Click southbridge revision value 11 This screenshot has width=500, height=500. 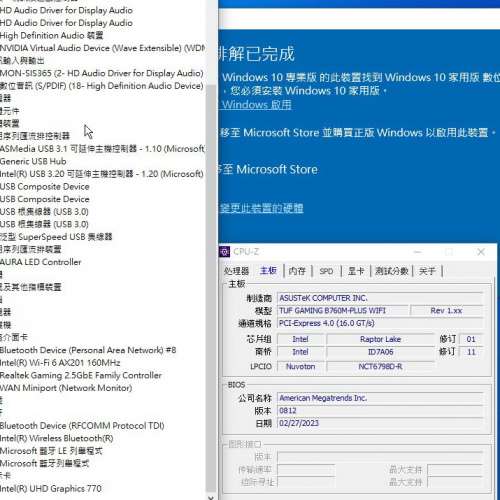(x=471, y=352)
